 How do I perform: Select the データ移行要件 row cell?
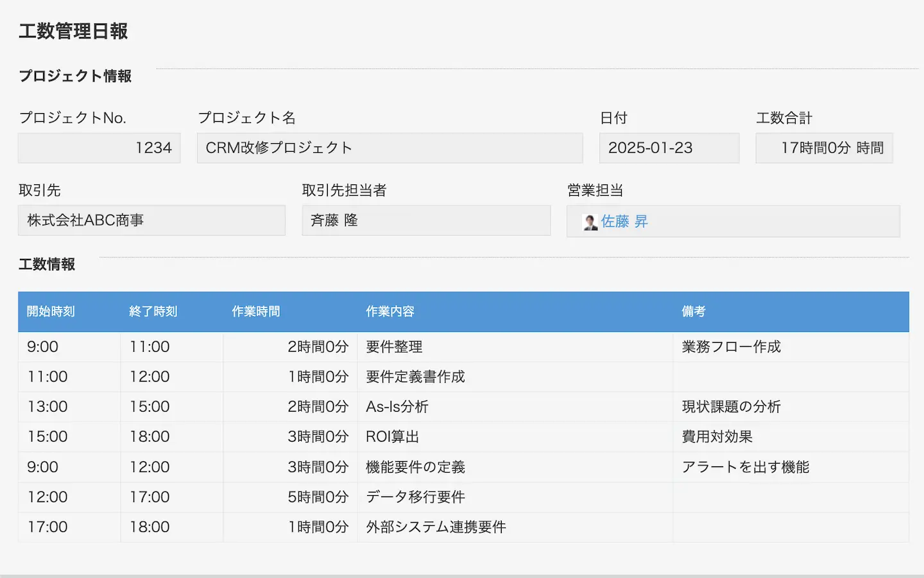click(415, 497)
